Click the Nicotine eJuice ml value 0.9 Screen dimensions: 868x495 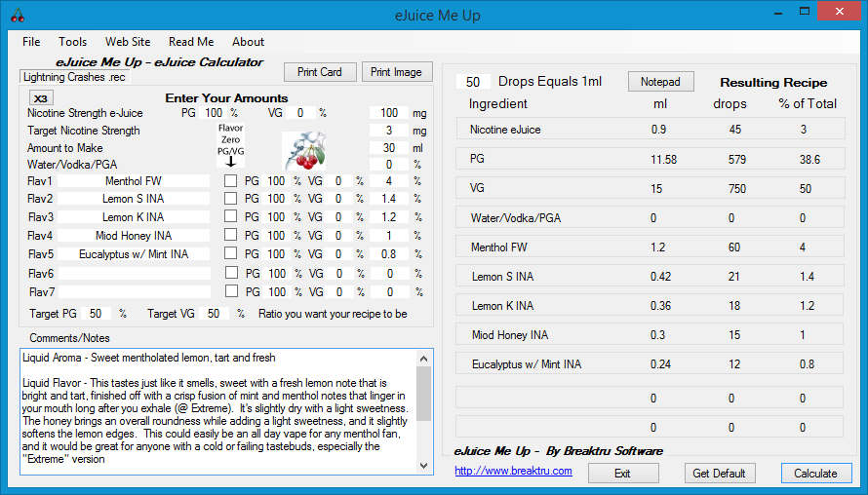pyautogui.click(x=658, y=130)
